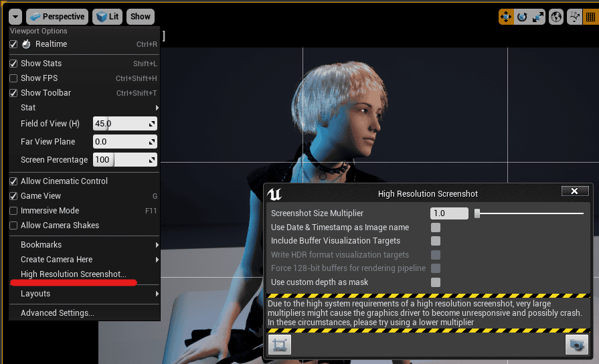Enable Use Date & Timestamp as Image name
Screen dimensions: 599x364
(x=436, y=227)
